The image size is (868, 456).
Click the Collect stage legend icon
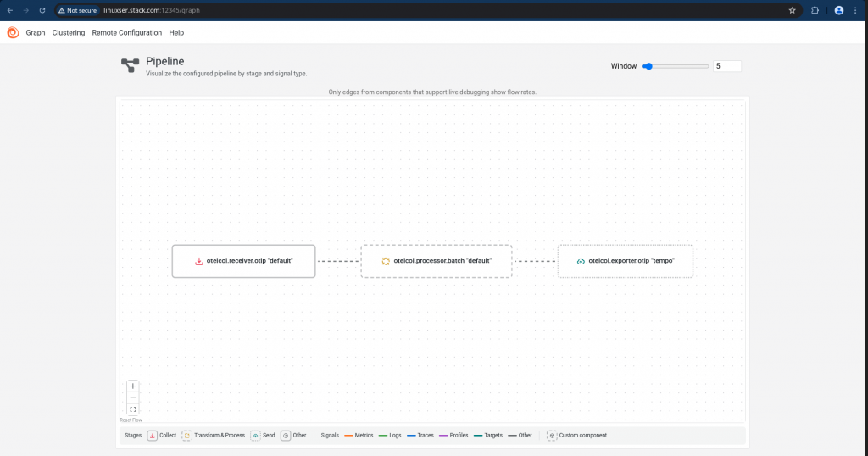153,436
